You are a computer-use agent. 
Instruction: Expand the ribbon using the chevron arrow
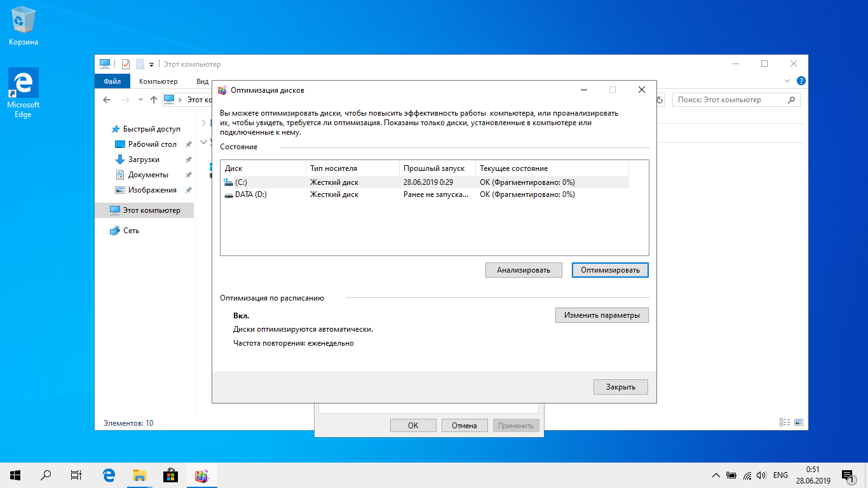click(788, 81)
